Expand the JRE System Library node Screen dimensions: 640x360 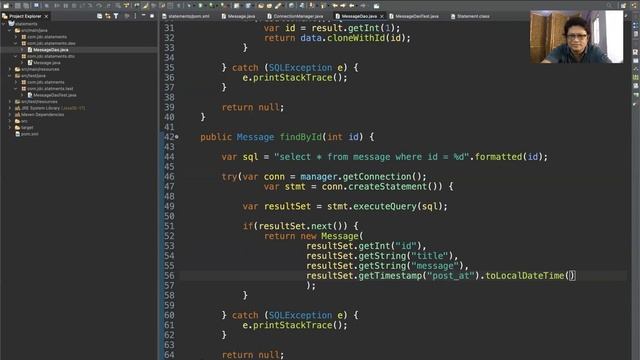tap(10, 108)
